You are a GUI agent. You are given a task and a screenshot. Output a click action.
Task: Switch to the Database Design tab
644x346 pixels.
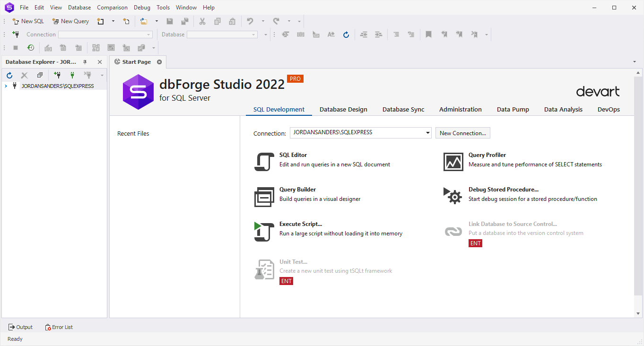click(343, 109)
